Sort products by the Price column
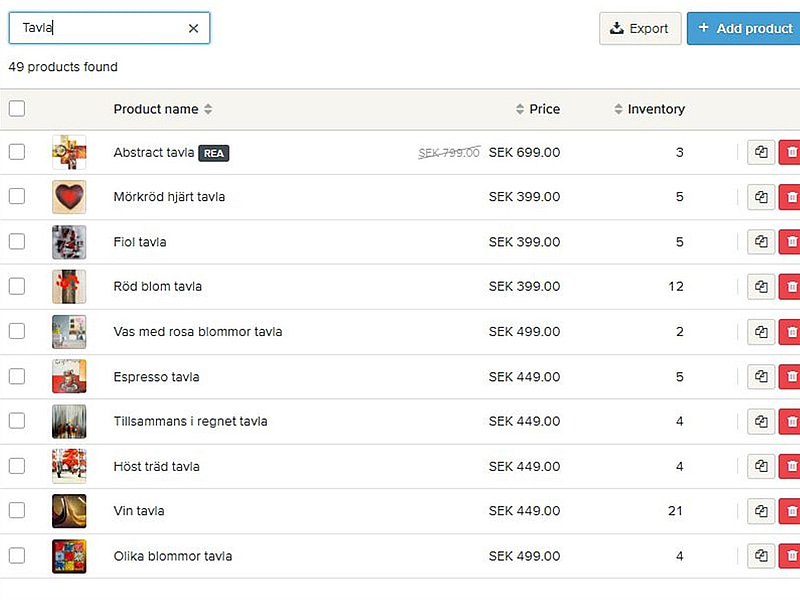The height and width of the screenshot is (600, 800). tap(538, 109)
